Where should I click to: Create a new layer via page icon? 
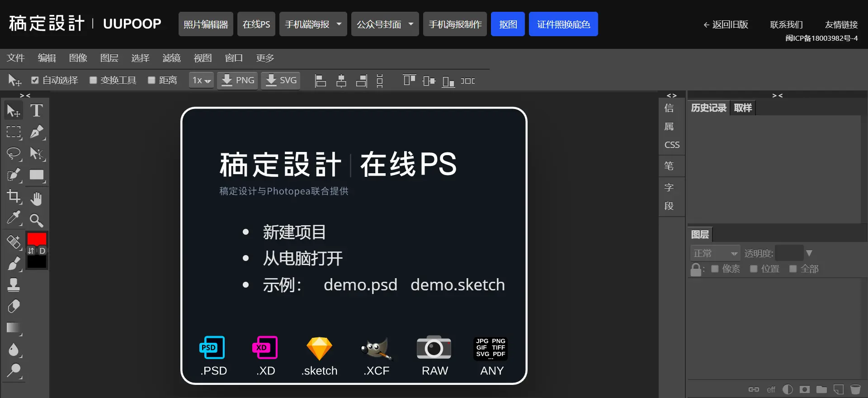(839, 389)
